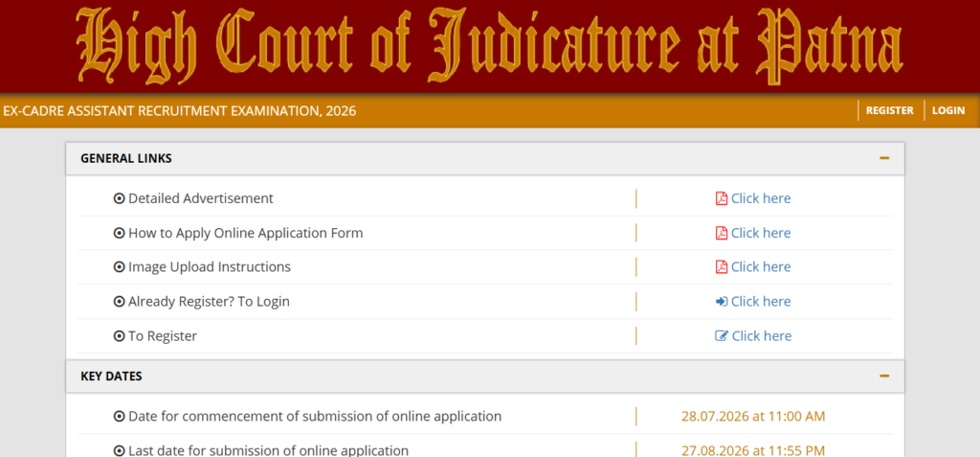Collapse the GENERAL LINKS section minus icon
The image size is (980, 457).
pos(884,158)
